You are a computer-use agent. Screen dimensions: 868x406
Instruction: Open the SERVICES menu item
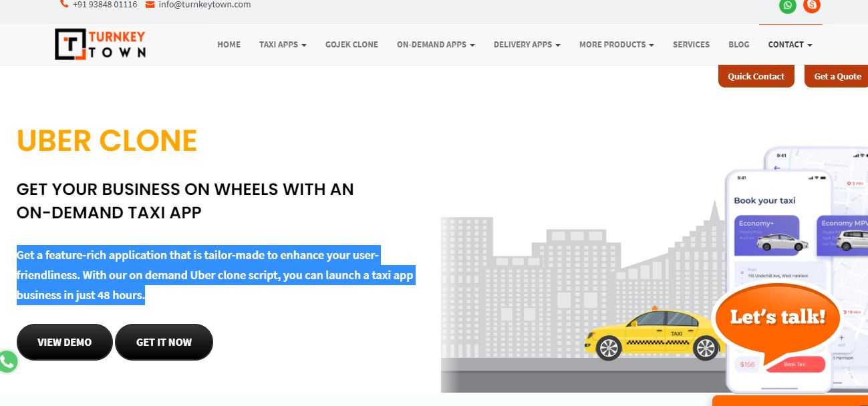pos(691,45)
